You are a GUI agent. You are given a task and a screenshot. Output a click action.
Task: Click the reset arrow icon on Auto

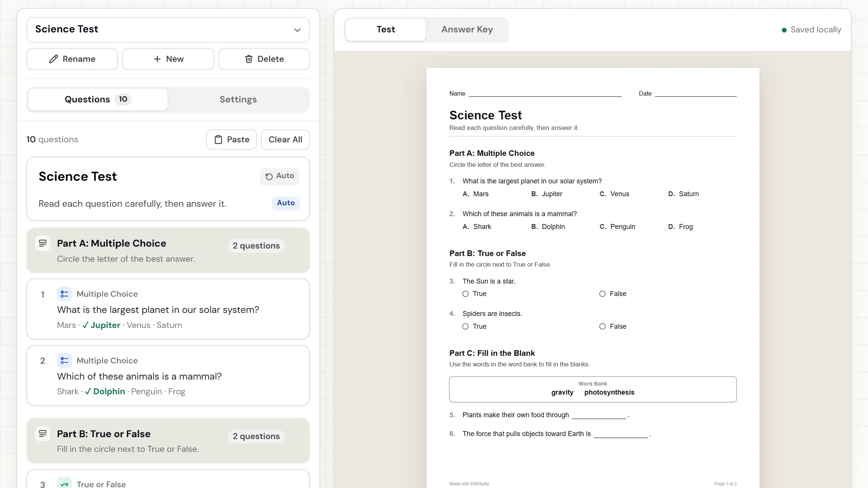pyautogui.click(x=269, y=177)
